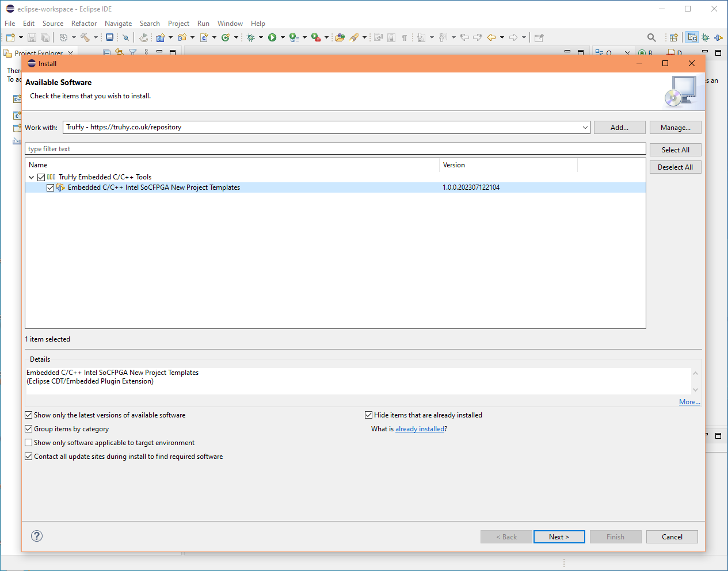Launch a debug session via the bug icon
Viewport: 728px width, 571px height.
(251, 37)
